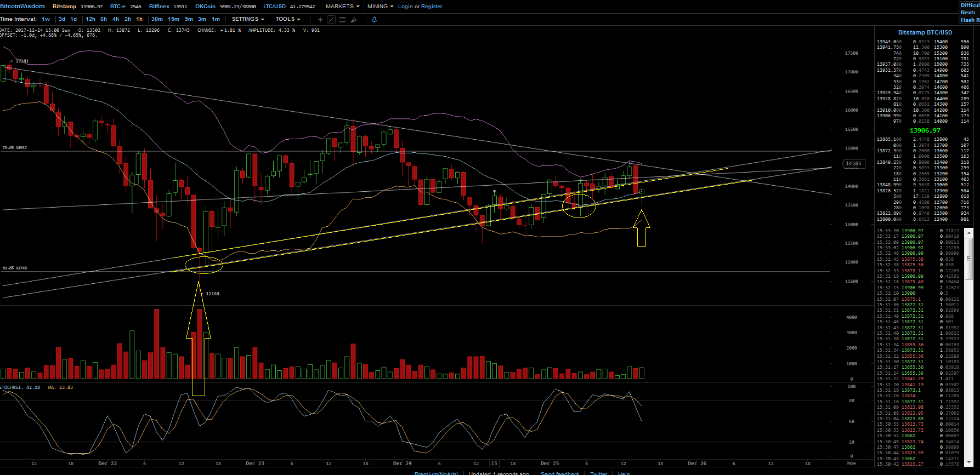980x475 pixels.
Task: Open the MARKETS dropdown menu
Action: coord(342,7)
